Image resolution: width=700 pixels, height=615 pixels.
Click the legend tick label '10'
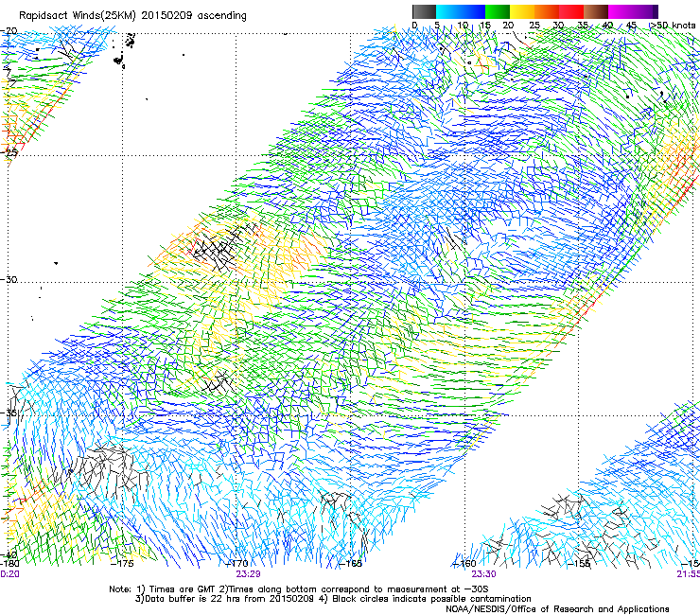click(x=463, y=26)
